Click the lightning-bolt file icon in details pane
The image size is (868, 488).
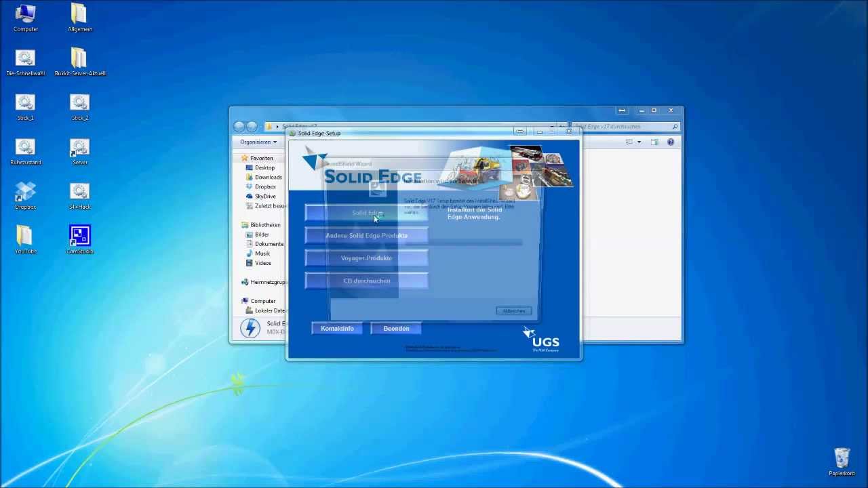tap(250, 328)
